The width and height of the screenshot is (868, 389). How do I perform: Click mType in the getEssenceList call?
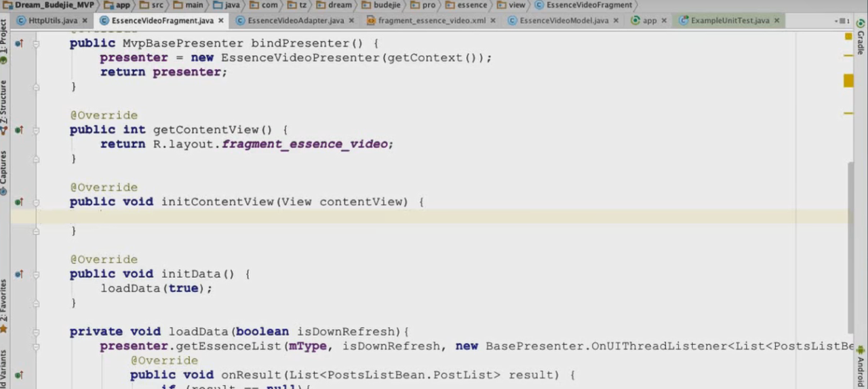click(x=308, y=346)
